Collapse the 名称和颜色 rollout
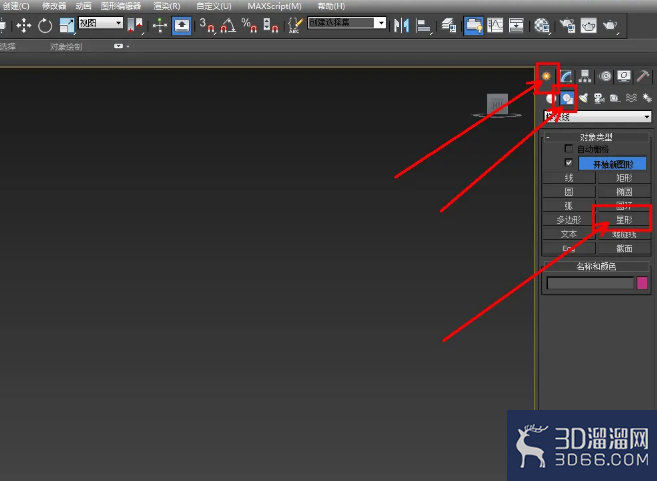 coord(596,266)
